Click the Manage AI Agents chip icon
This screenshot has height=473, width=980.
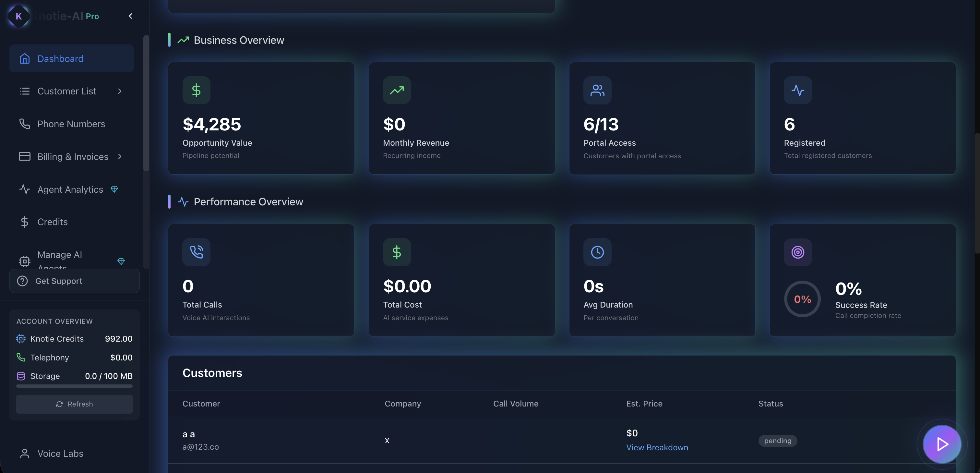point(24,261)
